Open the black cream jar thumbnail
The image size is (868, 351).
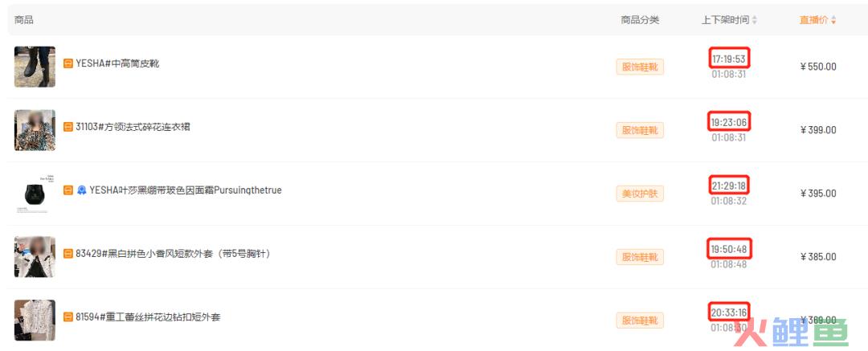pos(35,194)
